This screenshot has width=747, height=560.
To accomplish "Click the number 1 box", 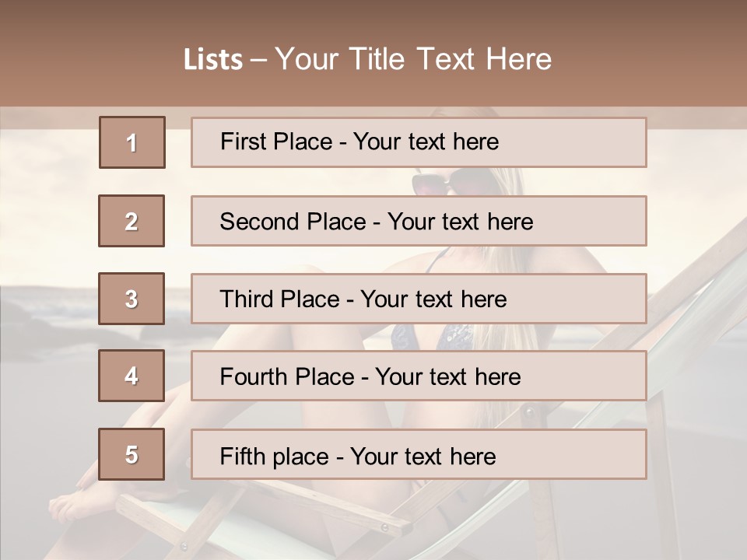I will [x=132, y=142].
